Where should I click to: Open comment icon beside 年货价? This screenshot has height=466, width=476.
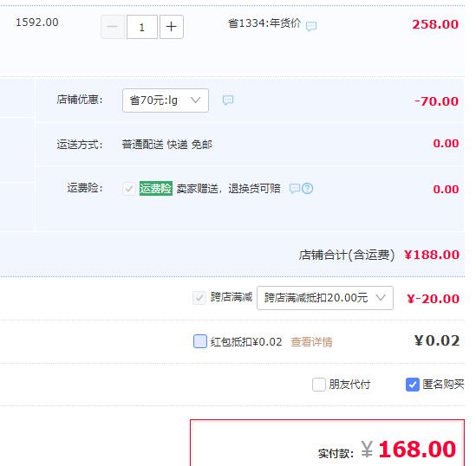[311, 26]
